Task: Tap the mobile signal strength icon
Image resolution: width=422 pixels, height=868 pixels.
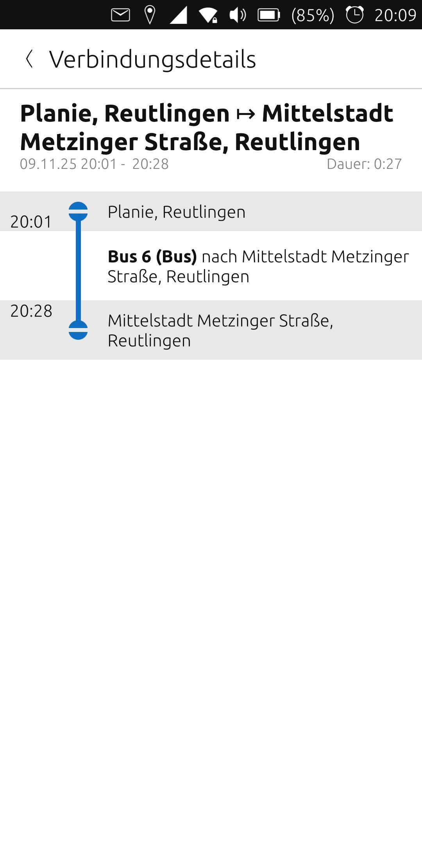Action: pos(179,15)
